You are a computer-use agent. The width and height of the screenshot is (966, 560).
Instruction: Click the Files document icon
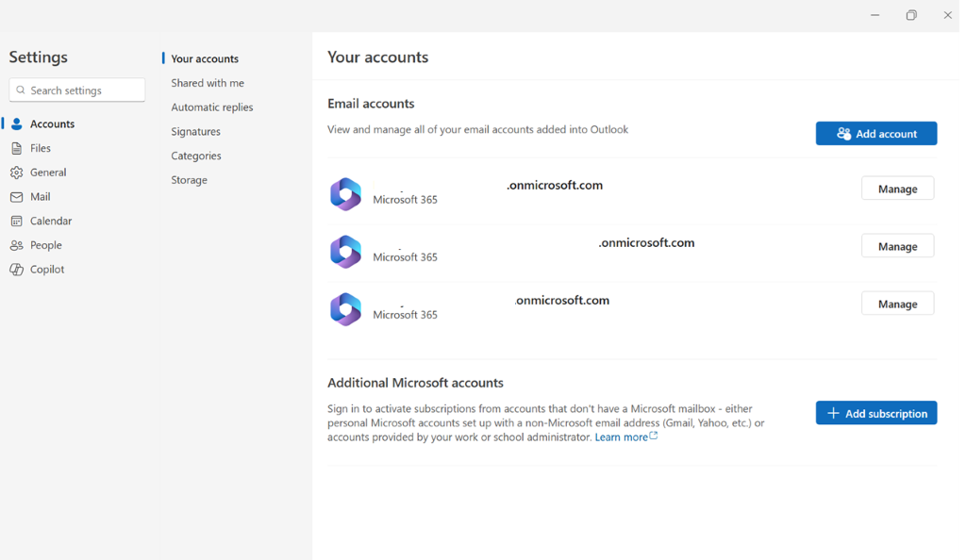[17, 148]
